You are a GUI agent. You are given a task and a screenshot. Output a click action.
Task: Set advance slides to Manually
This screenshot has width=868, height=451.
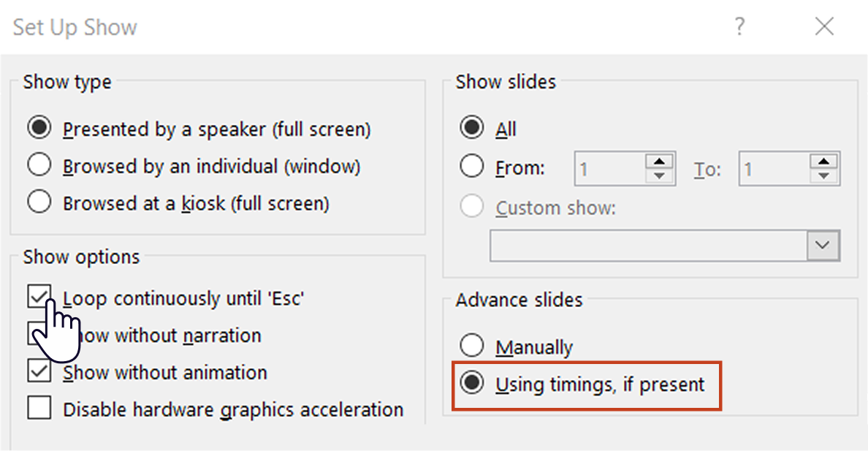coord(472,346)
